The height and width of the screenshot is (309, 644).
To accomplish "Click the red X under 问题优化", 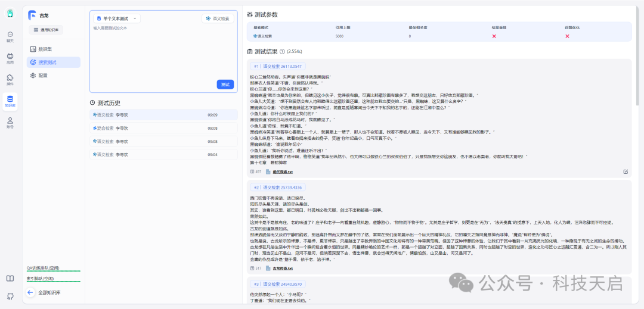I will tap(567, 36).
